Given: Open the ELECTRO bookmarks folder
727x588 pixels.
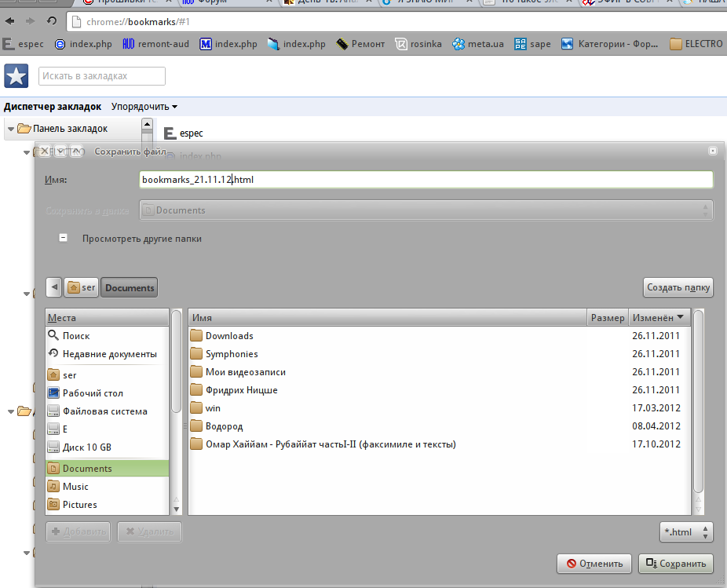Looking at the screenshot, I should point(696,44).
